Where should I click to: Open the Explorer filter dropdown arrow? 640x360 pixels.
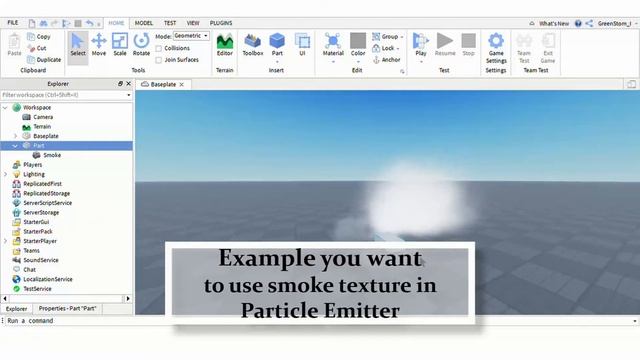129,95
